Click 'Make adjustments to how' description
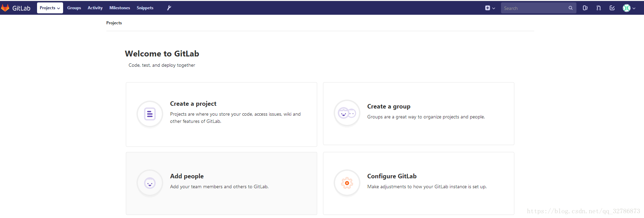 [427, 187]
